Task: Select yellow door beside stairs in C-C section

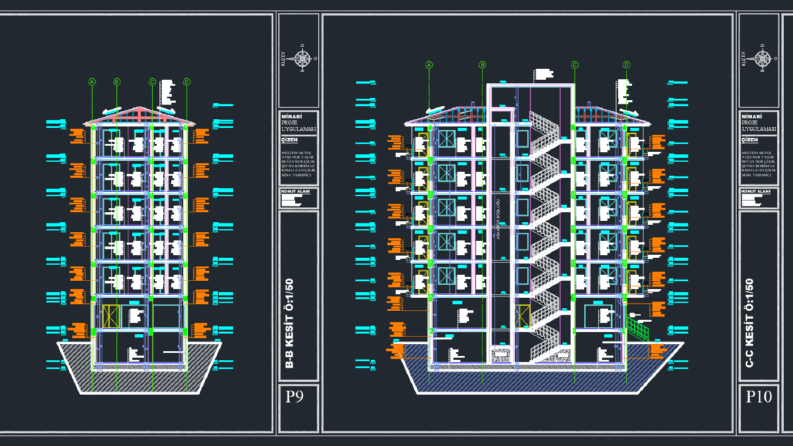Action: click(x=523, y=316)
